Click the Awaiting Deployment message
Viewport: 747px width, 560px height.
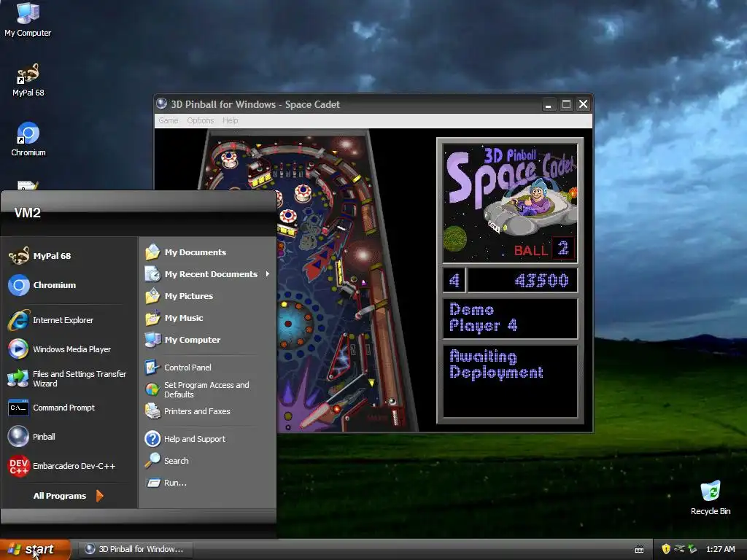(x=496, y=365)
